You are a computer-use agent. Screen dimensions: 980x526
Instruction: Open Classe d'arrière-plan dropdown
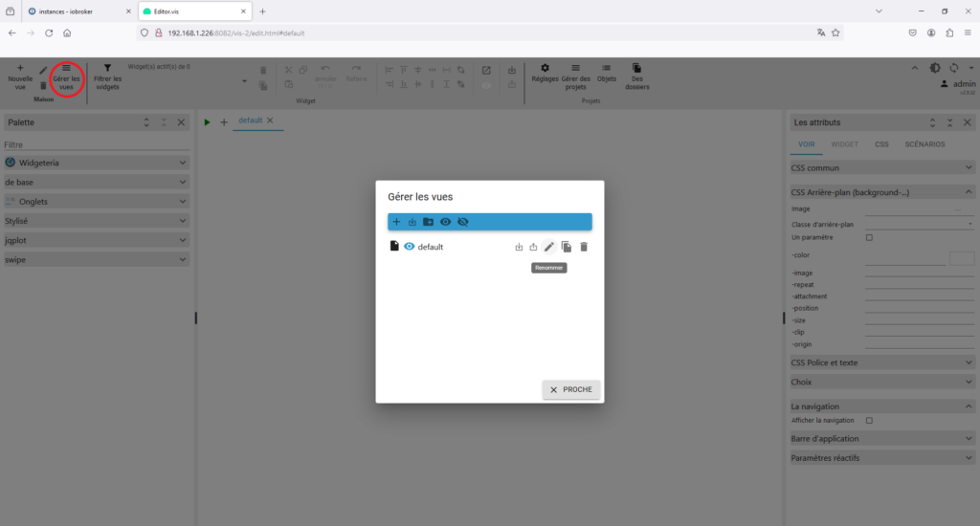point(920,224)
